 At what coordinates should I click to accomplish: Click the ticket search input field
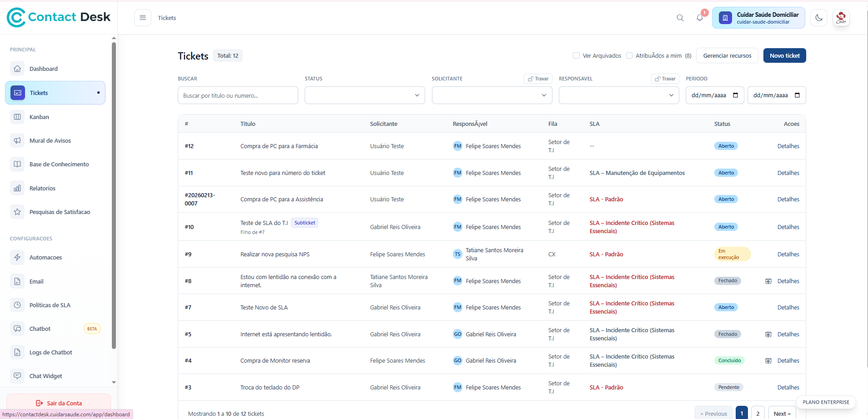(x=238, y=95)
